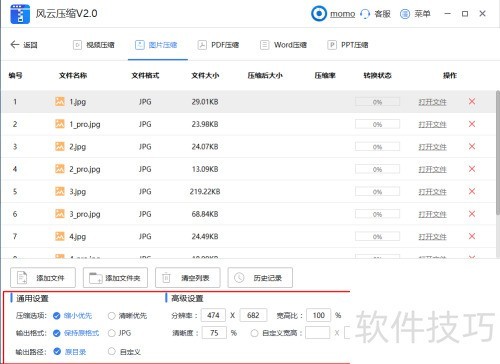Click 文件大小 column header

(205, 76)
